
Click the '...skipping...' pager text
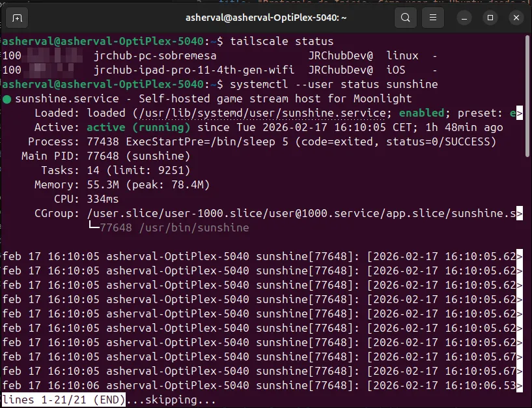(x=171, y=400)
